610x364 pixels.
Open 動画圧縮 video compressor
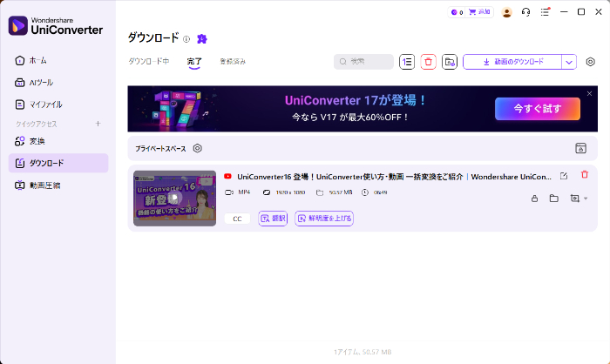point(37,185)
